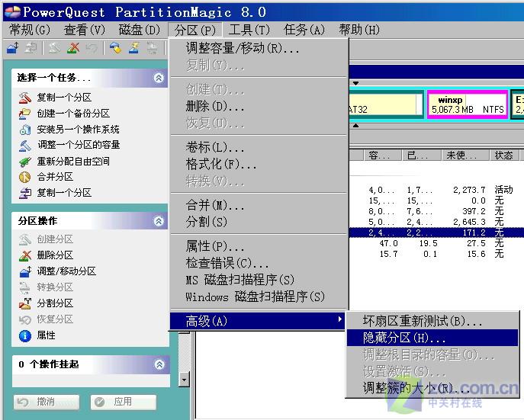Click icon beside 调整/移动分区 operation
Screen dimensions: 524x420
[24, 271]
